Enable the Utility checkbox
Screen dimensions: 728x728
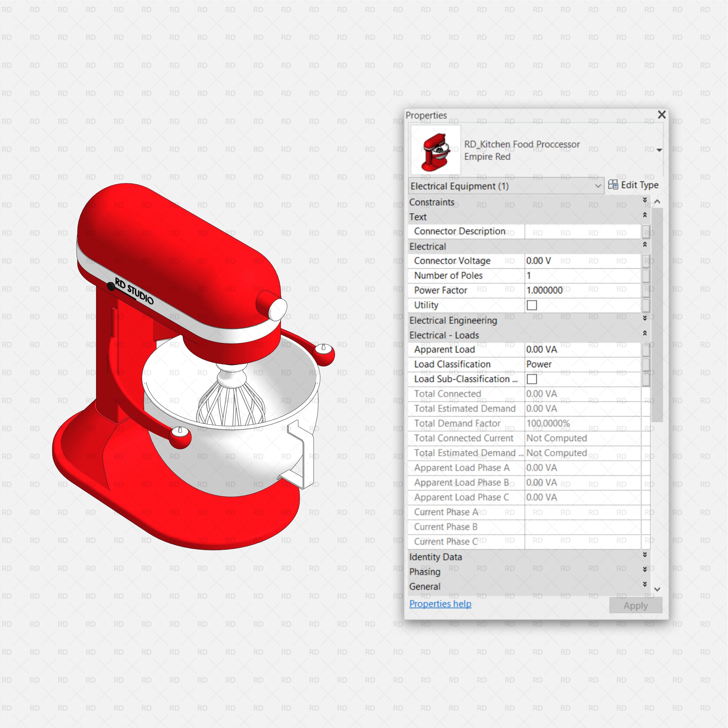point(532,305)
